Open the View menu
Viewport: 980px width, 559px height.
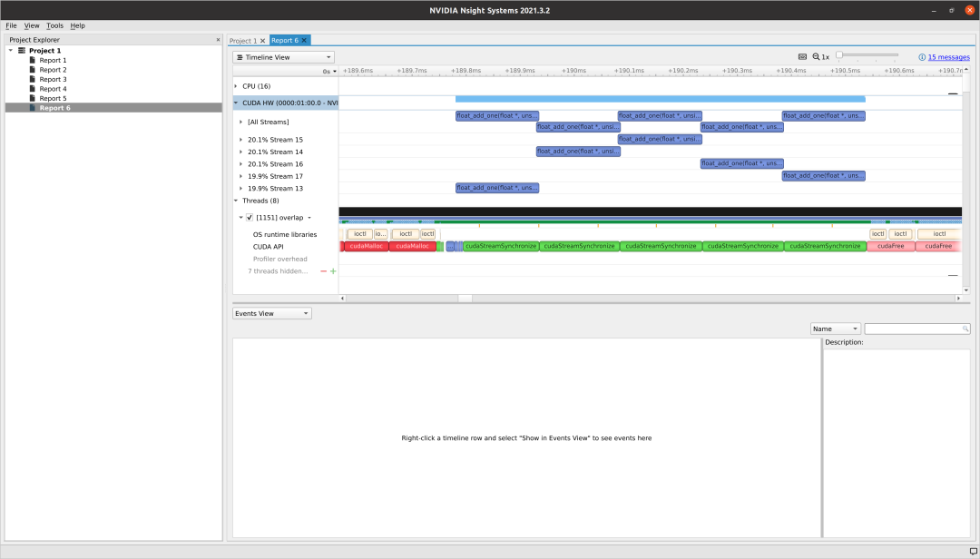[x=31, y=25]
